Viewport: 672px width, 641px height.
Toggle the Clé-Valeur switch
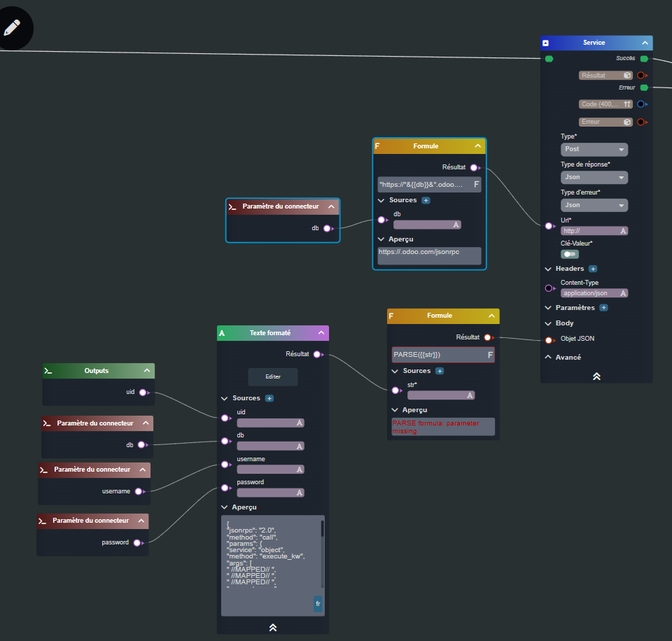tap(570, 254)
